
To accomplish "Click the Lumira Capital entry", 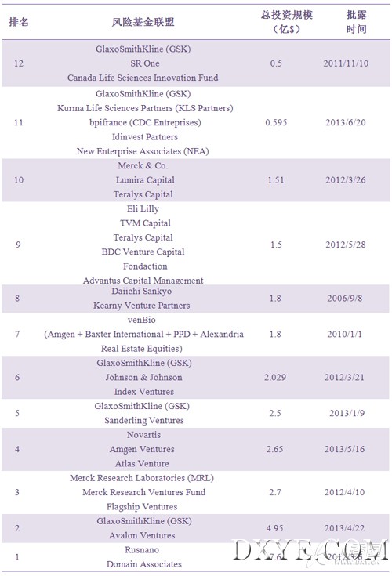I will [145, 180].
